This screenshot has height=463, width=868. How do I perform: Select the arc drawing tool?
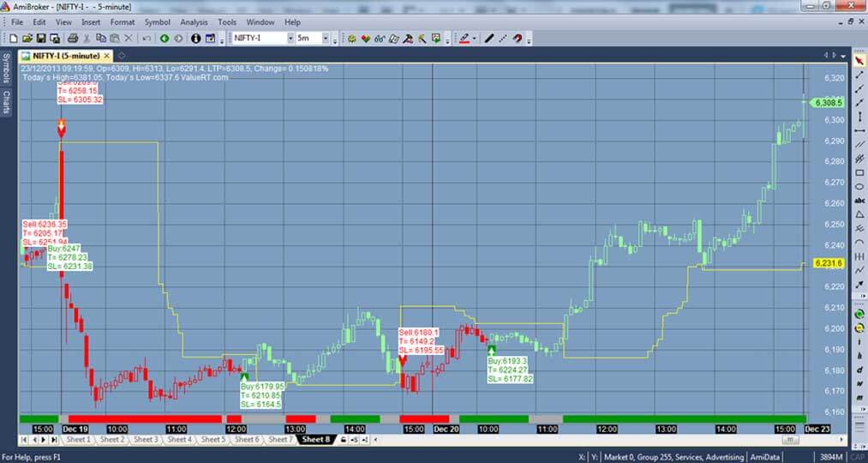click(859, 242)
